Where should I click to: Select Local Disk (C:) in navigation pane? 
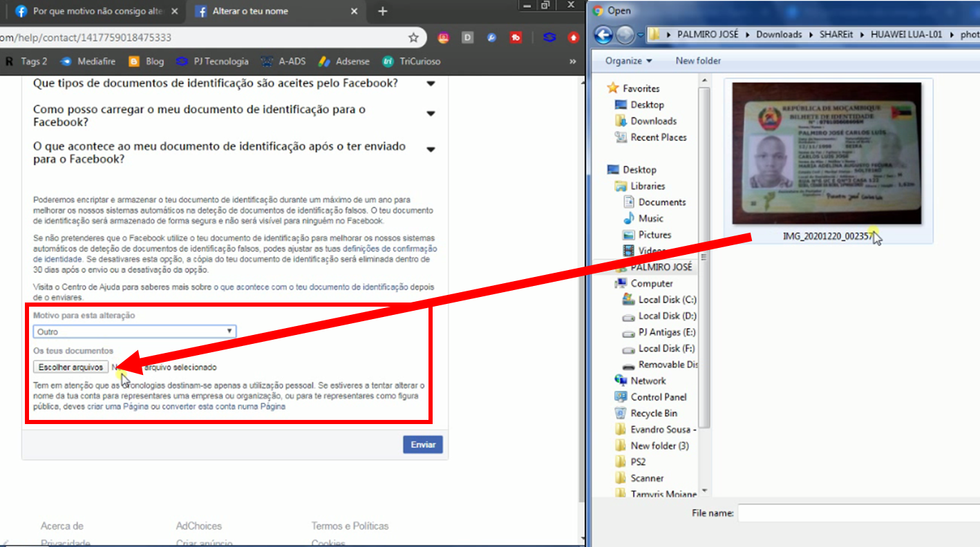(x=667, y=300)
